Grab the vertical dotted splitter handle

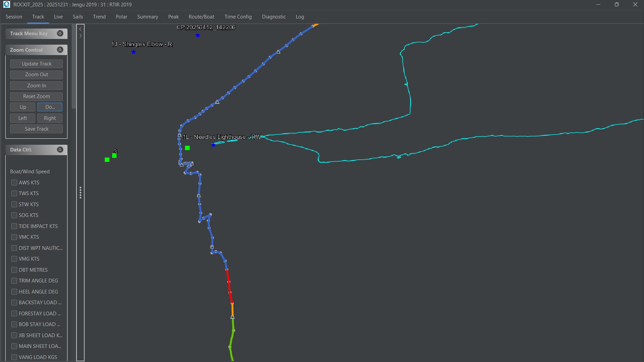click(x=81, y=193)
